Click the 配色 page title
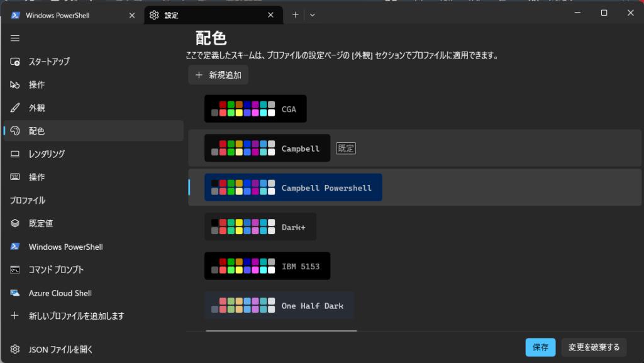The width and height of the screenshot is (644, 363). (x=211, y=38)
